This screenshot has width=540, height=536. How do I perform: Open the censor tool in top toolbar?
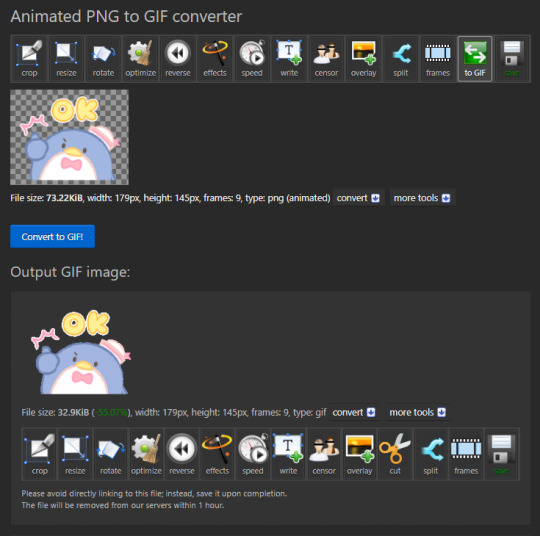pos(326,59)
